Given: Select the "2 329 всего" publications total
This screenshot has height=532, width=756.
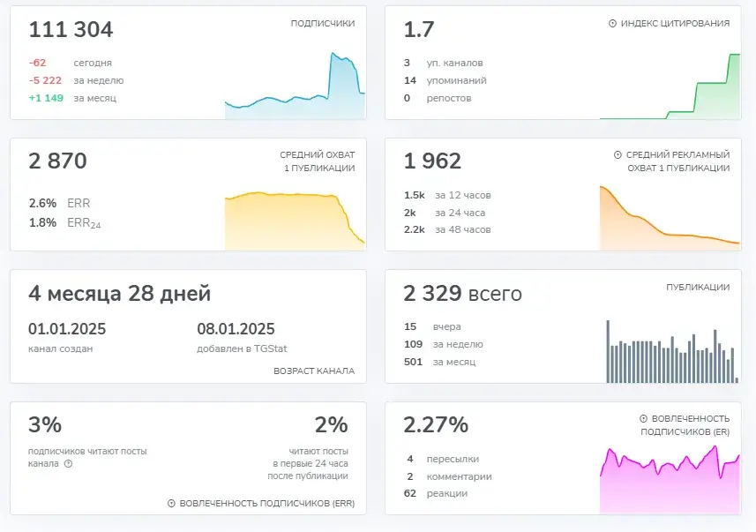Looking at the screenshot, I should click(x=463, y=293).
